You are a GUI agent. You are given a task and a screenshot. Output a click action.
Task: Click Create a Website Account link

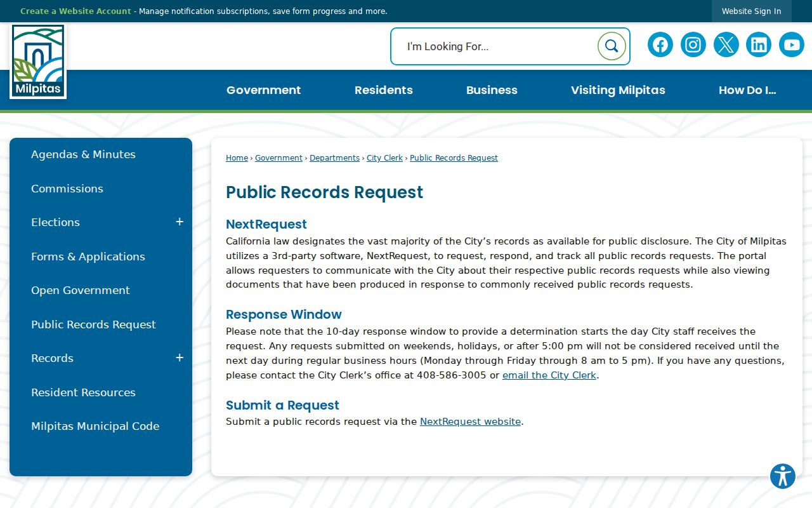coord(75,11)
